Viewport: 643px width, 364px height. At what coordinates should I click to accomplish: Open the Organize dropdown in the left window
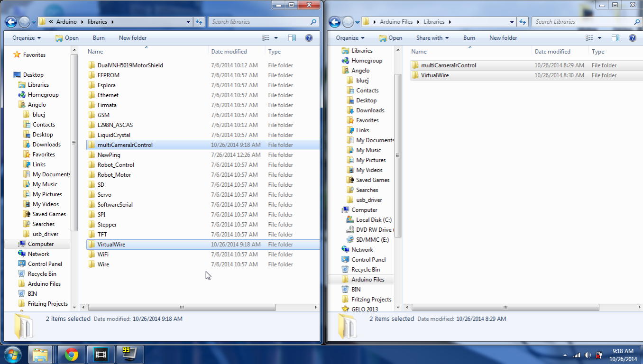(26, 38)
